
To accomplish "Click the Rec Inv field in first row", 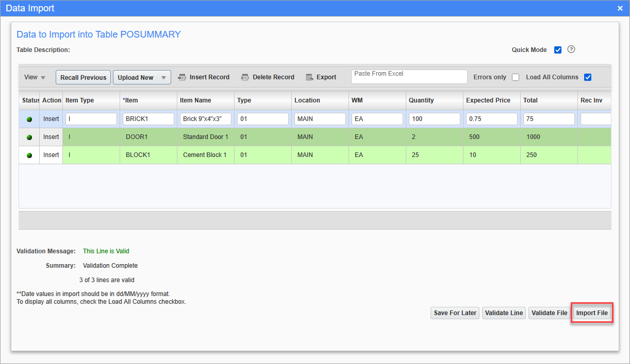I will point(595,119).
